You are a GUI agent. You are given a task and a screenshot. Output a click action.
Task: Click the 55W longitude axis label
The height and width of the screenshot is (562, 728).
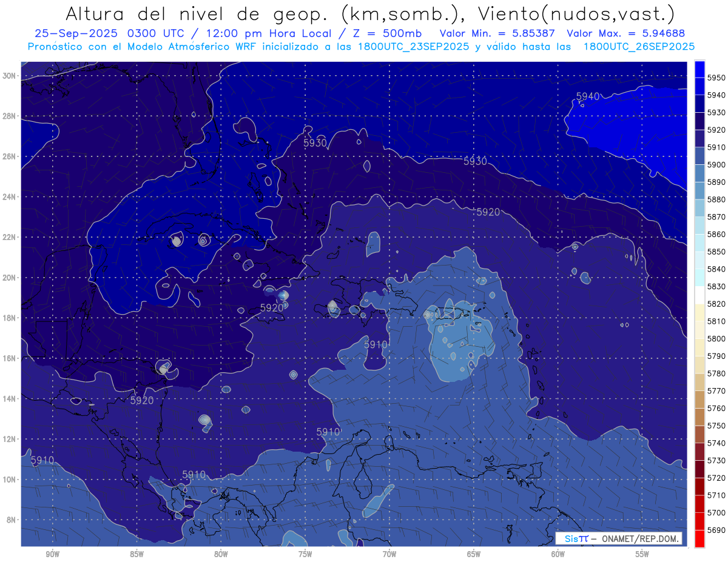tap(642, 554)
